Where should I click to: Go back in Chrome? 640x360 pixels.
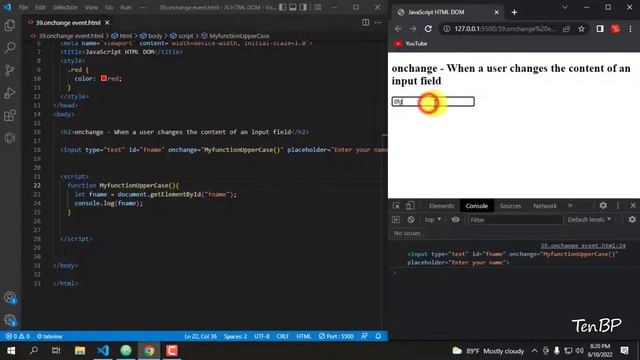(398, 29)
